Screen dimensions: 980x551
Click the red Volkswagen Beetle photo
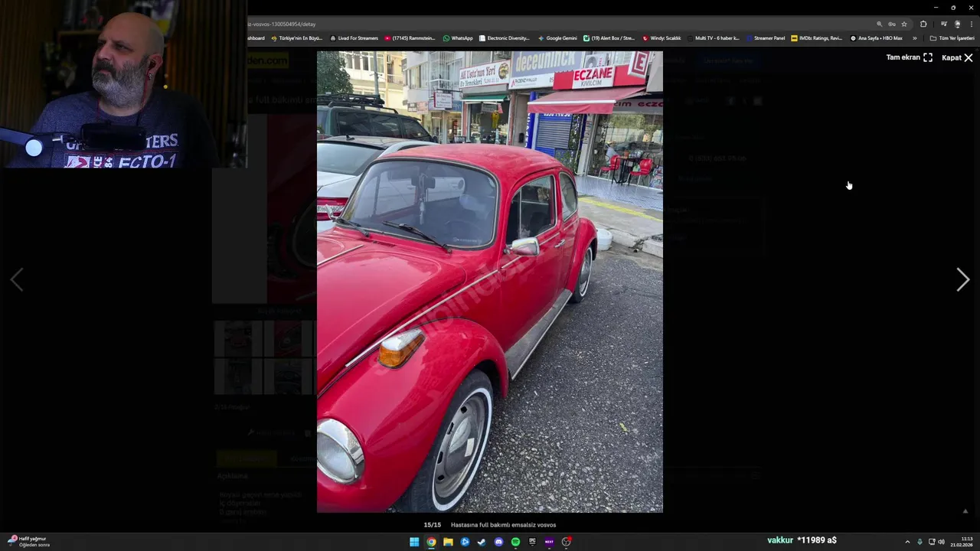click(x=490, y=282)
